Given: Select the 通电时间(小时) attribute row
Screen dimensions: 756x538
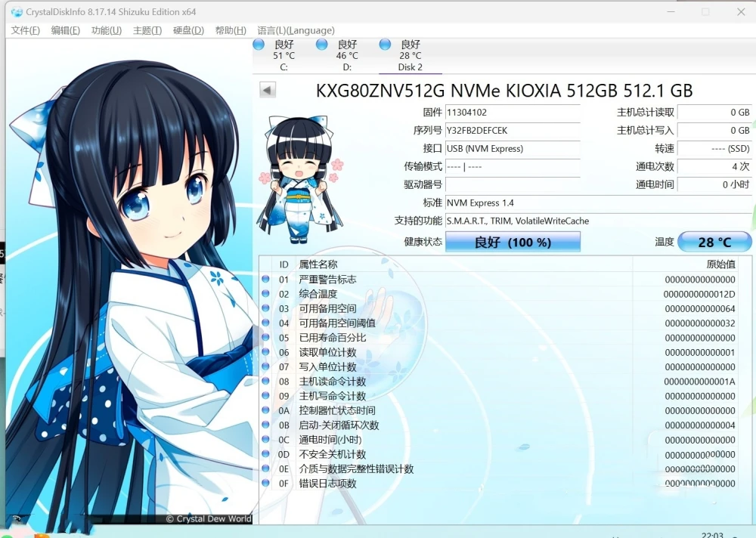Looking at the screenshot, I should pyautogui.click(x=499, y=440).
